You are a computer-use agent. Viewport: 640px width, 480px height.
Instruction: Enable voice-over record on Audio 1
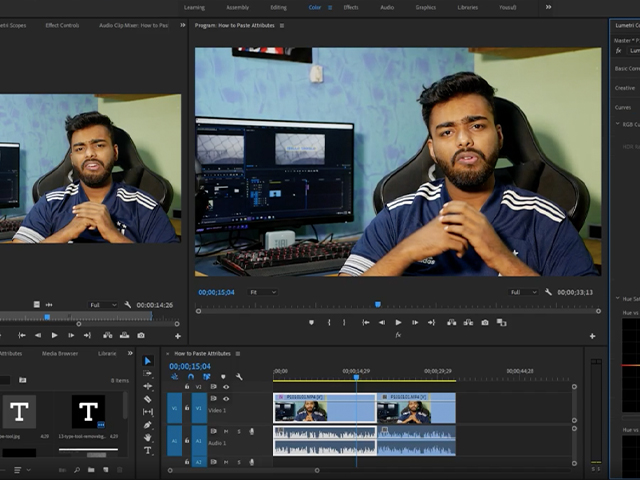click(x=252, y=431)
